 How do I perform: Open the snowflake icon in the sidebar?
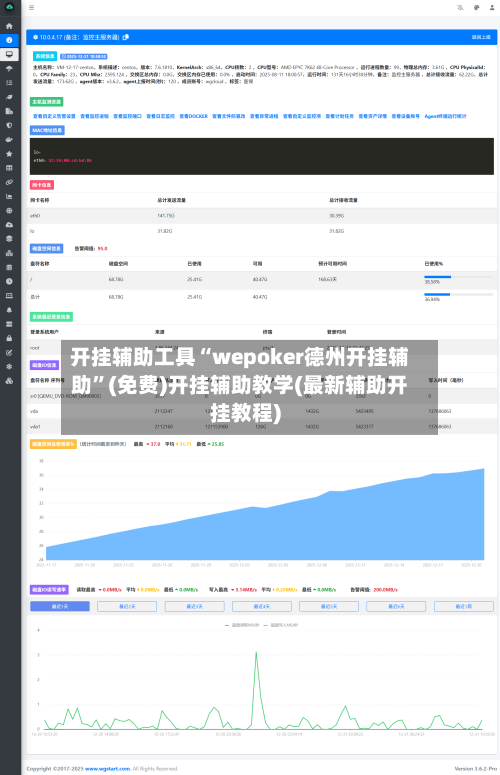9,367
